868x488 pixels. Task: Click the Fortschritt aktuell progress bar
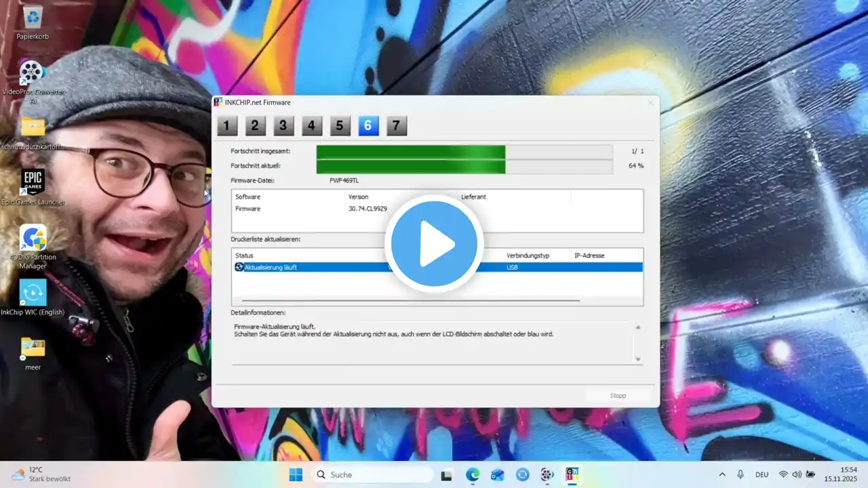point(464,166)
